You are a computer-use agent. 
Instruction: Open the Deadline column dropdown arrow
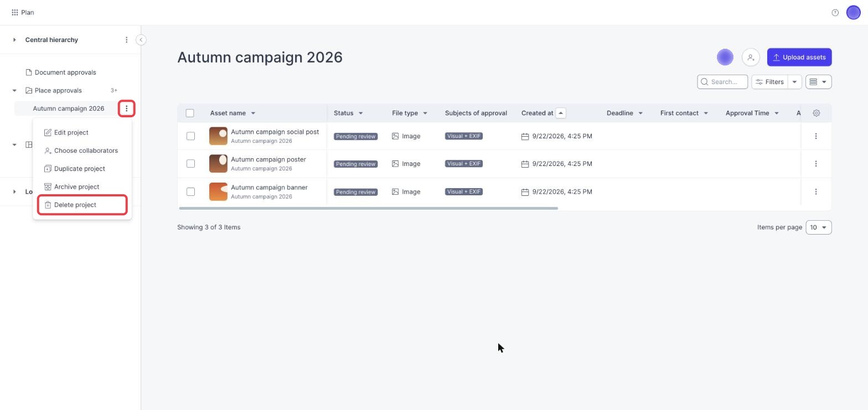click(640, 113)
